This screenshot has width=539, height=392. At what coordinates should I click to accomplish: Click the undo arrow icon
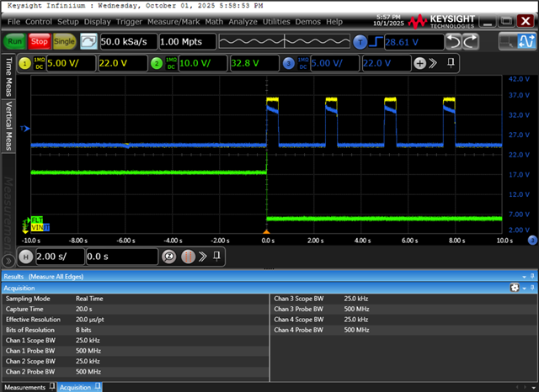tap(453, 42)
